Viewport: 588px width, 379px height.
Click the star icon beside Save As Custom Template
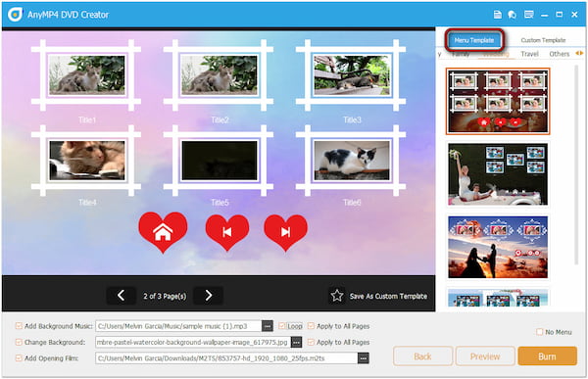coord(337,296)
